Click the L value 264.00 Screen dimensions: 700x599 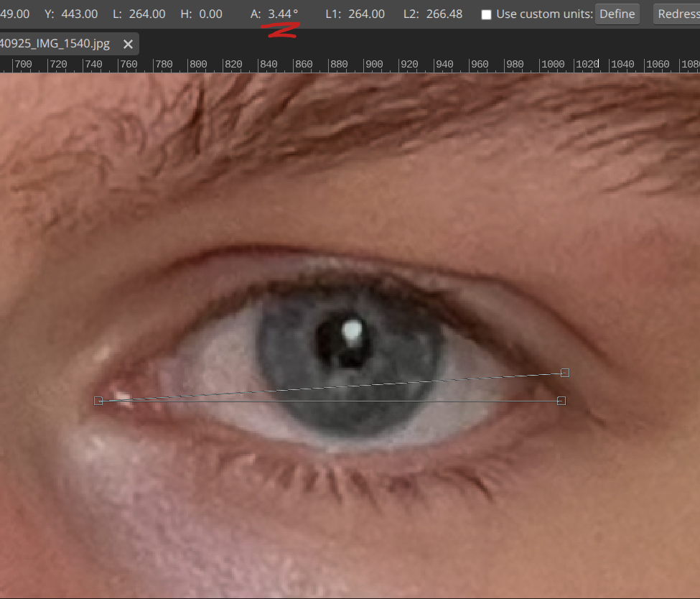[x=147, y=14]
